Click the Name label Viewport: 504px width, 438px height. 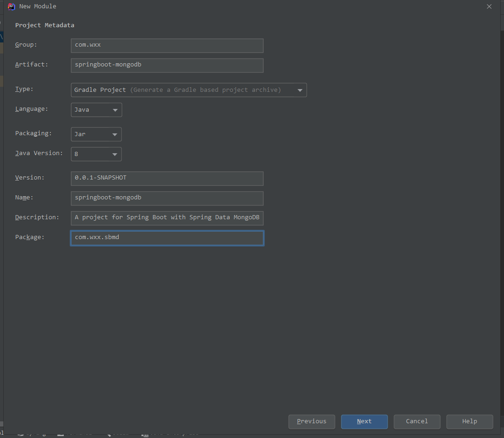[24, 198]
